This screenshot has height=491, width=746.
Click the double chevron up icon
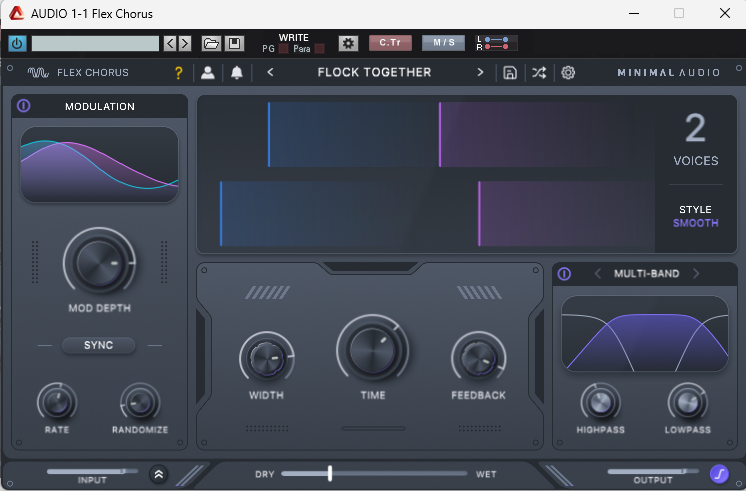tap(158, 474)
